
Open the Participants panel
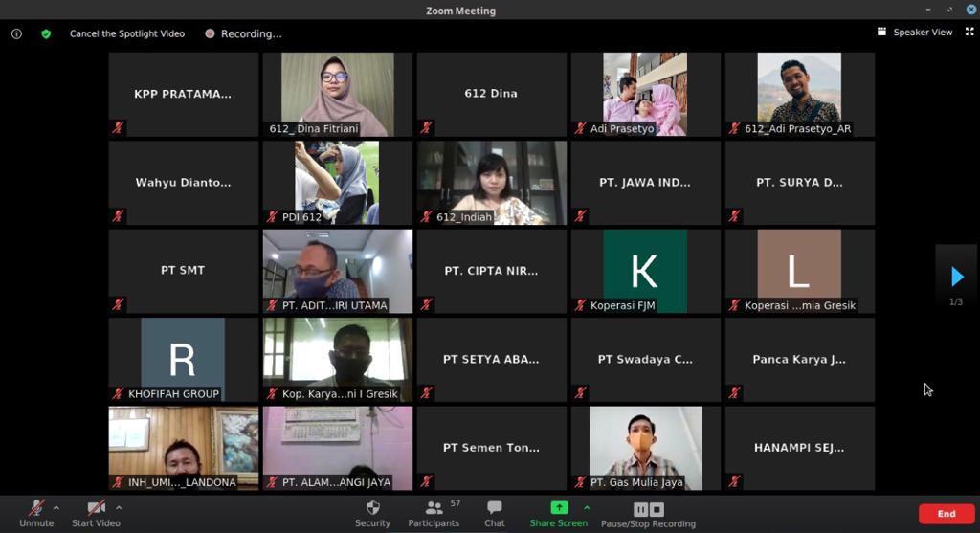click(x=435, y=508)
